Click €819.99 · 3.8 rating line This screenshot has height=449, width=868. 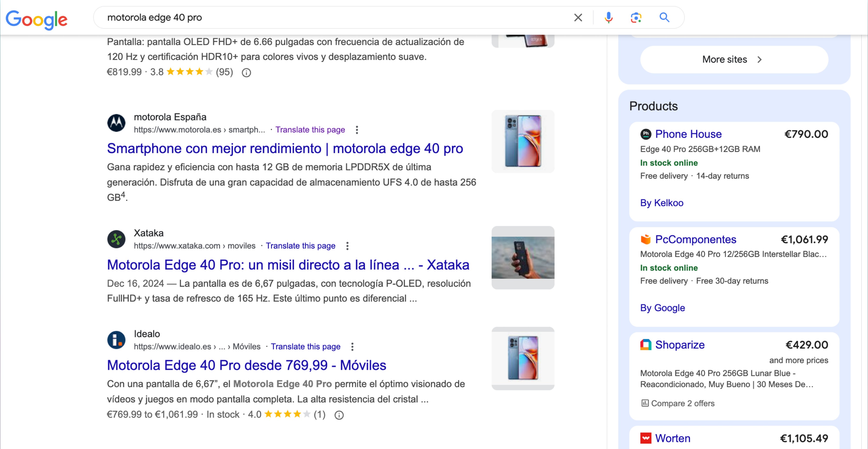coord(170,72)
